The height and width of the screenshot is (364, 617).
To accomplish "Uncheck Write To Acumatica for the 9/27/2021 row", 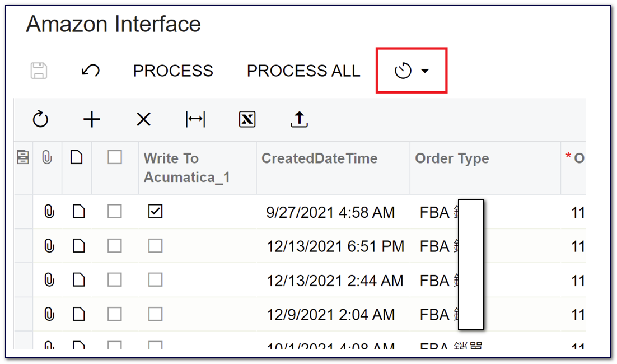I will tap(156, 212).
